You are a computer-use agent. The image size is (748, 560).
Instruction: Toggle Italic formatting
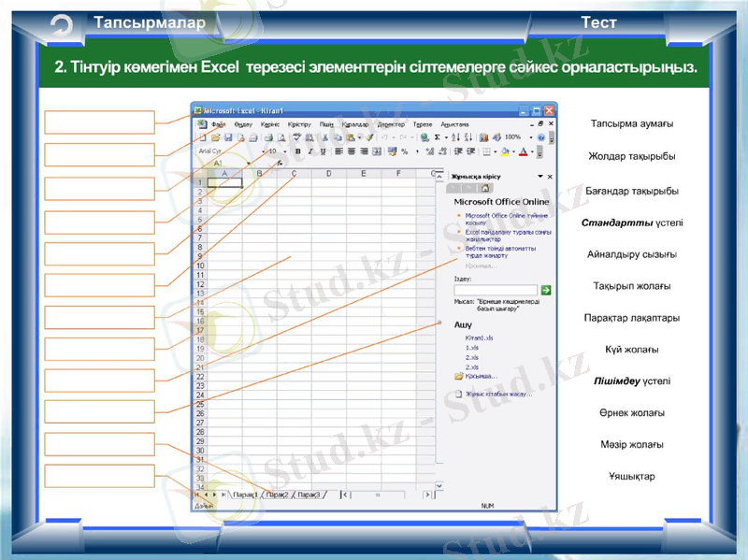click(x=310, y=151)
